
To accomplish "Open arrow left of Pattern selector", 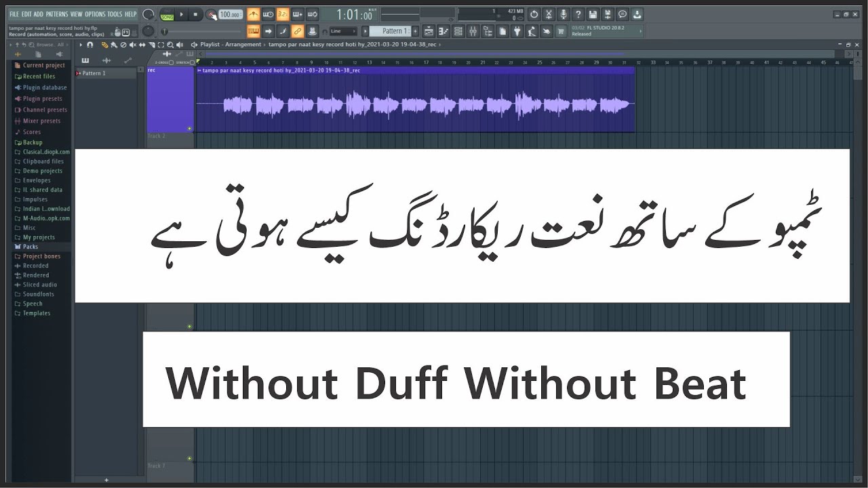I will tap(365, 31).
